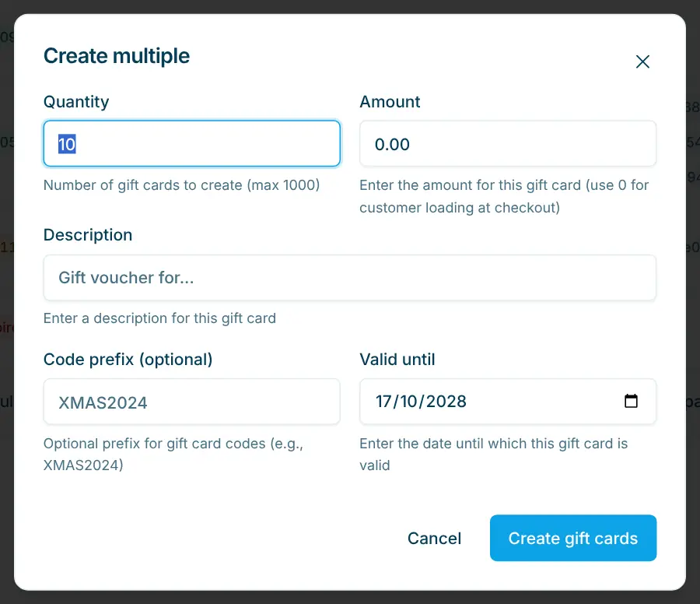Click the 'Optional prefix for gift card codes' hint

click(x=173, y=455)
